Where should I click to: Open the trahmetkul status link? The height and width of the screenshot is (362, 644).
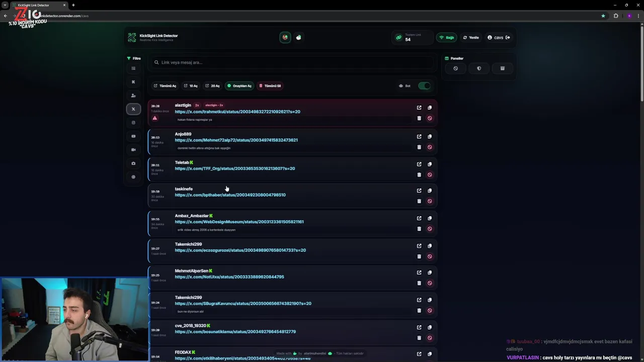tap(237, 112)
